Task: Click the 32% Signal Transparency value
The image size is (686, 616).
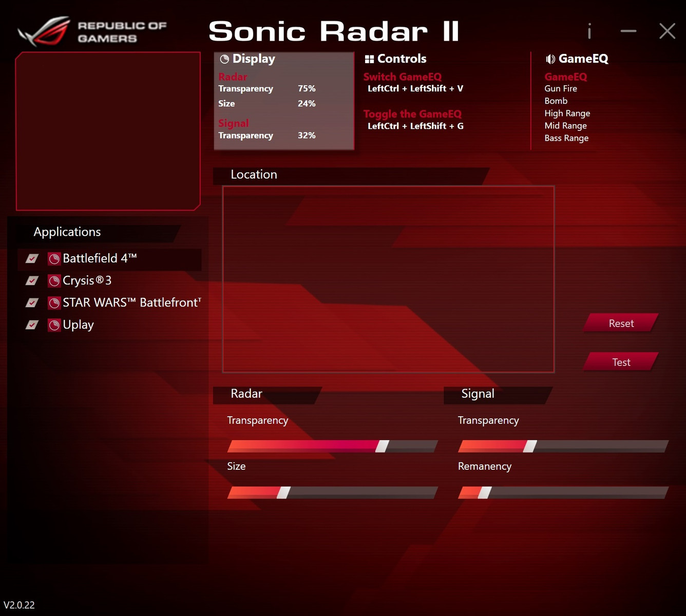Action: point(307,136)
